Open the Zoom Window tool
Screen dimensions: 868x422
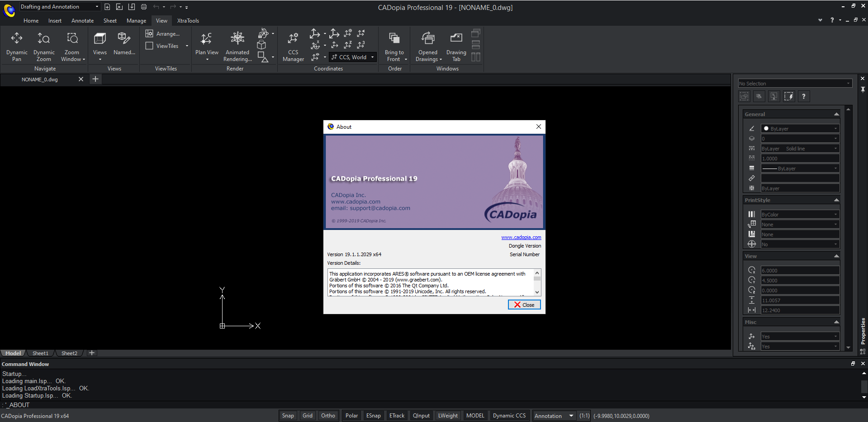(x=72, y=45)
